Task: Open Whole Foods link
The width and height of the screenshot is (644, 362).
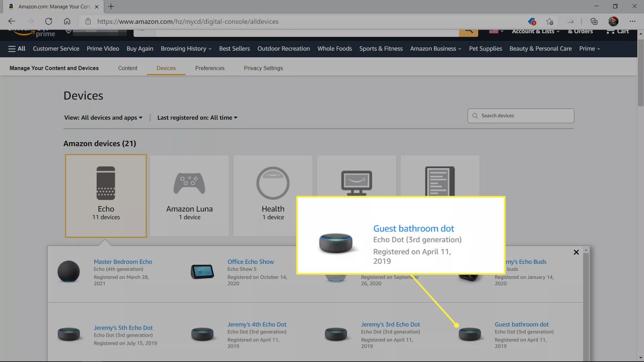Action: point(334,49)
